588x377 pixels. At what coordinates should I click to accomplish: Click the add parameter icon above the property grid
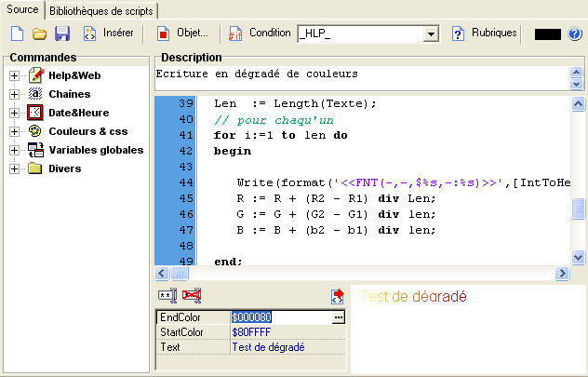coord(167,296)
